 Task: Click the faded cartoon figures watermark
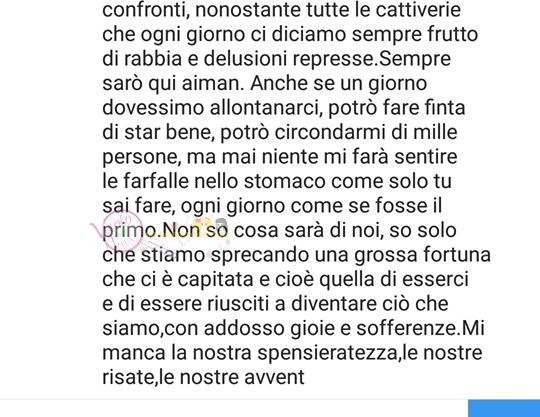coord(209,229)
